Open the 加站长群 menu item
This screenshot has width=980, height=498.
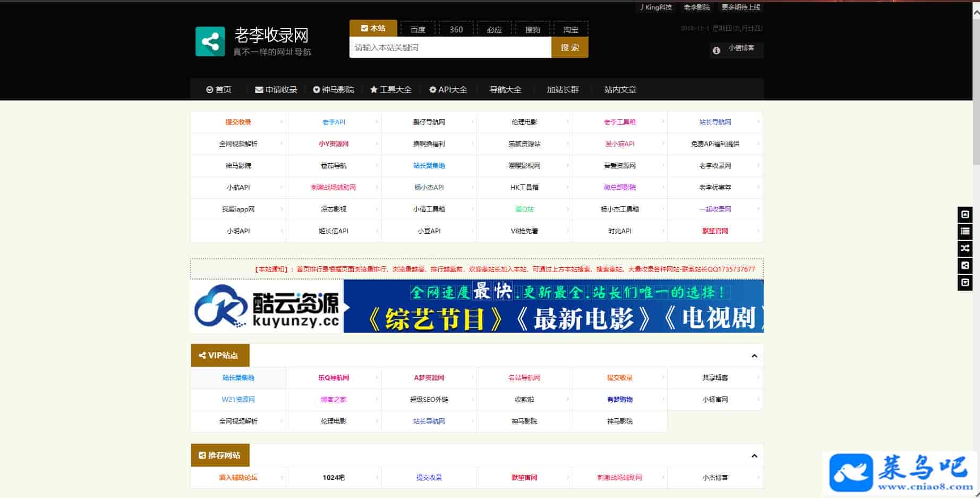click(563, 89)
